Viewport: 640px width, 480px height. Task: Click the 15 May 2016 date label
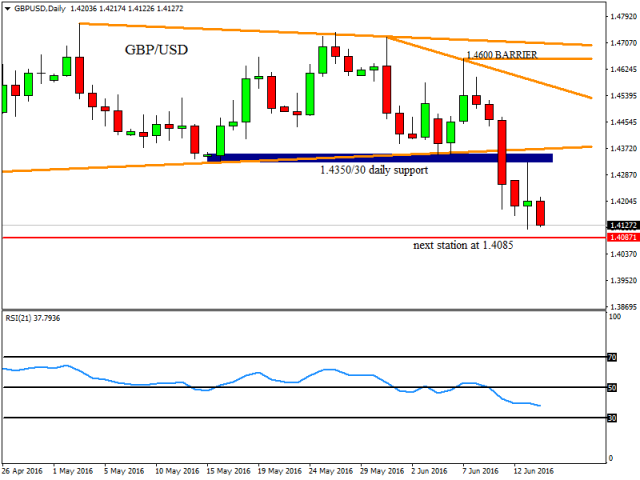pos(229,471)
